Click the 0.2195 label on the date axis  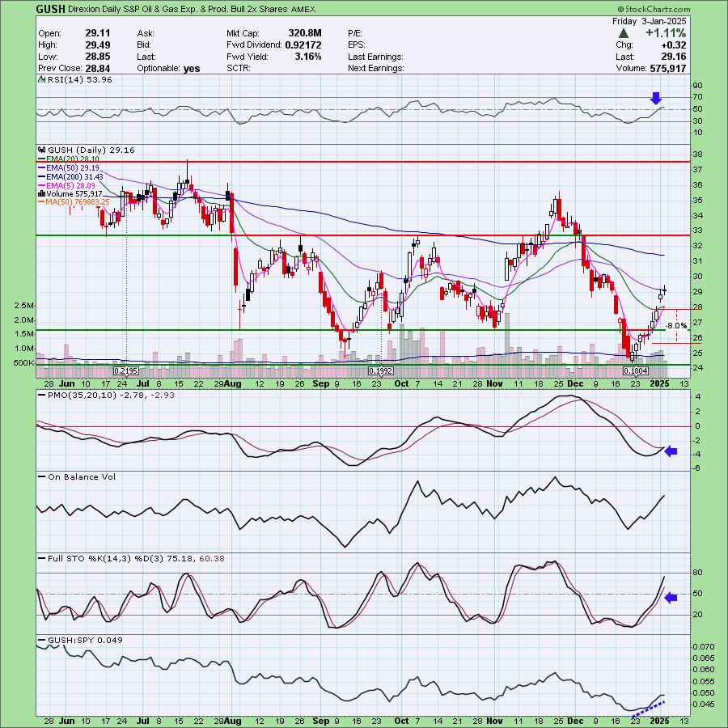click(126, 371)
